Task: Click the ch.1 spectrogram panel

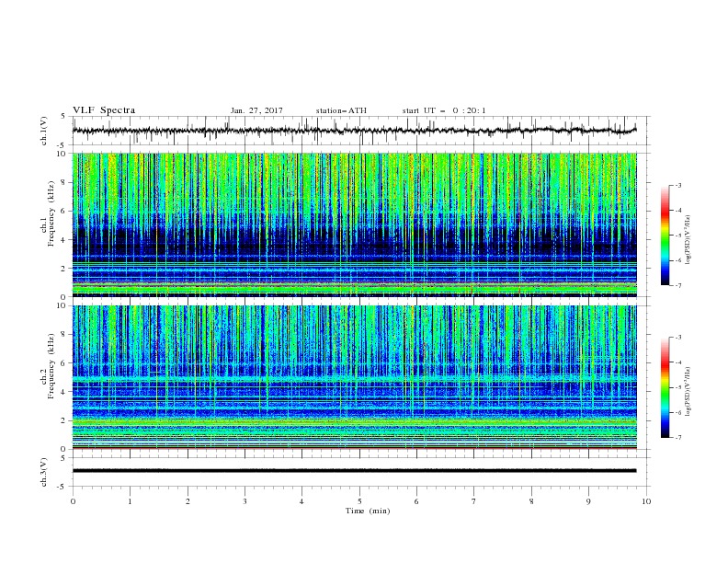Action: 355,224
